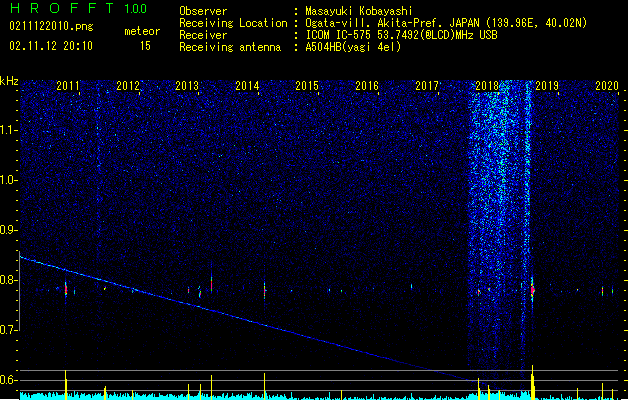
Task: Click the kHz axis unit label
Action: (9, 81)
